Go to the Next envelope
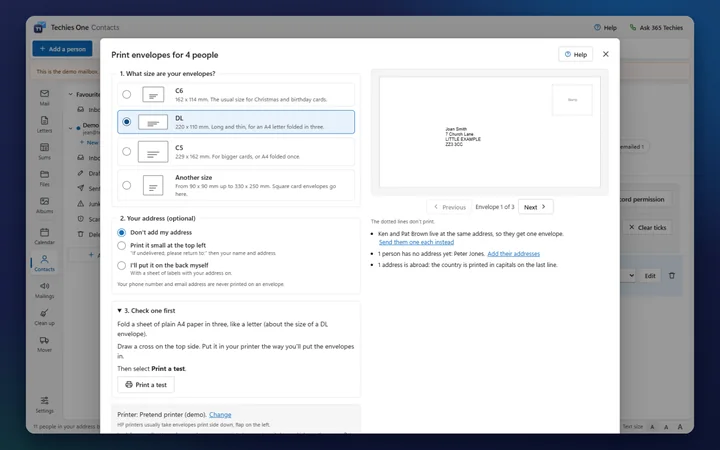Image resolution: width=720 pixels, height=450 pixels. tap(535, 207)
